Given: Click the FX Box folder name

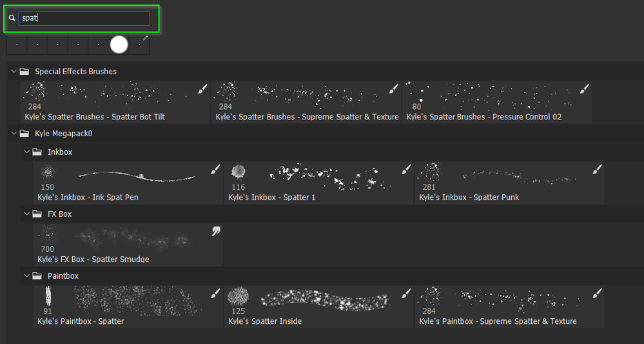Looking at the screenshot, I should (59, 214).
